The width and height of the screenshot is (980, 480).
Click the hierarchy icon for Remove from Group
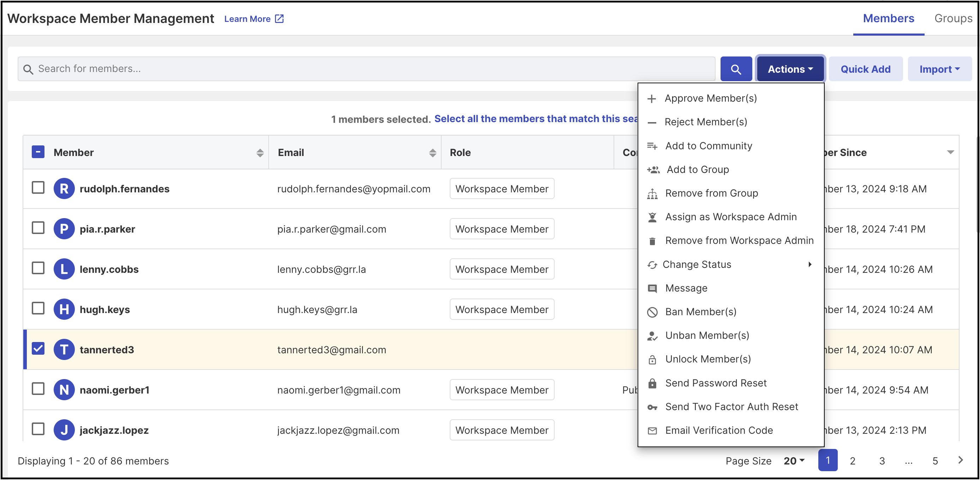[652, 194]
